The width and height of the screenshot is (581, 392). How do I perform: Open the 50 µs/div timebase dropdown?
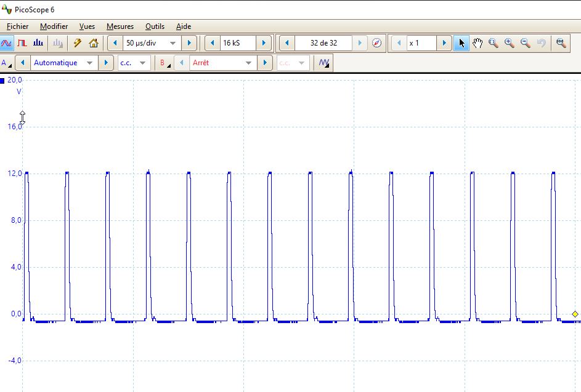152,43
